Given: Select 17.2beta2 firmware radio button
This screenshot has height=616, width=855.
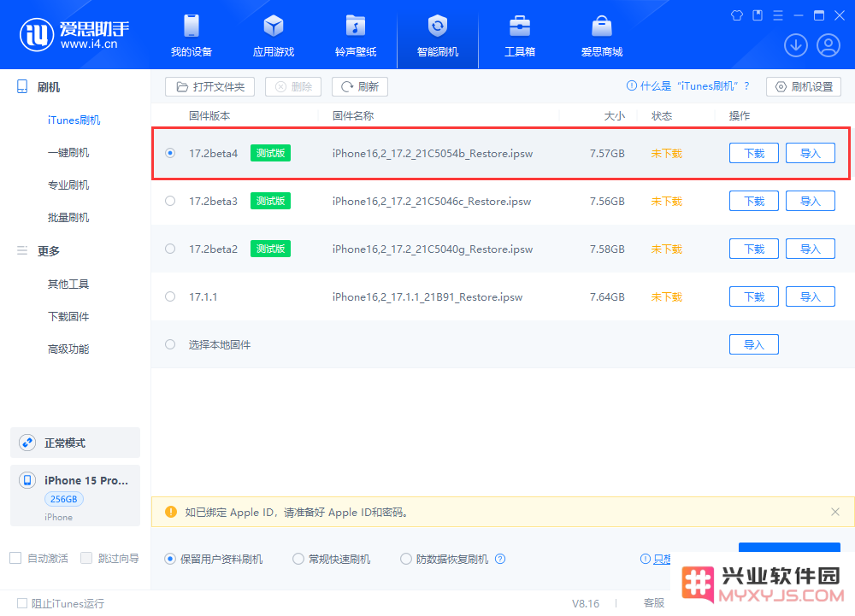Looking at the screenshot, I should pos(170,249).
